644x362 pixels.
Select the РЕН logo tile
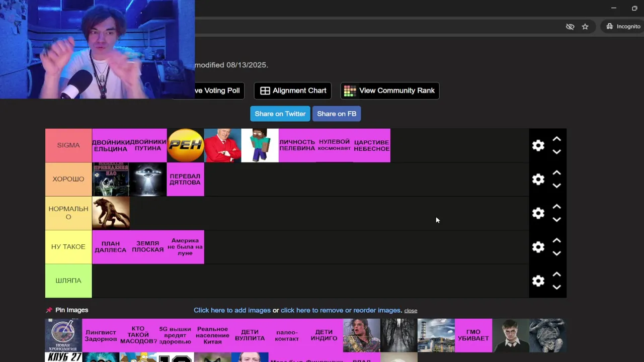pos(185,145)
